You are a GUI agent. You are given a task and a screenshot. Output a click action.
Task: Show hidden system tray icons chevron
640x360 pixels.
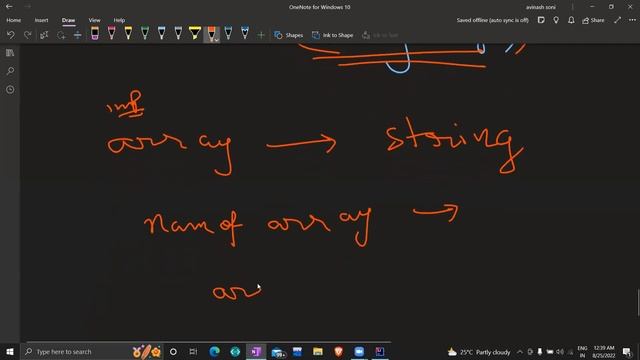[520, 352]
